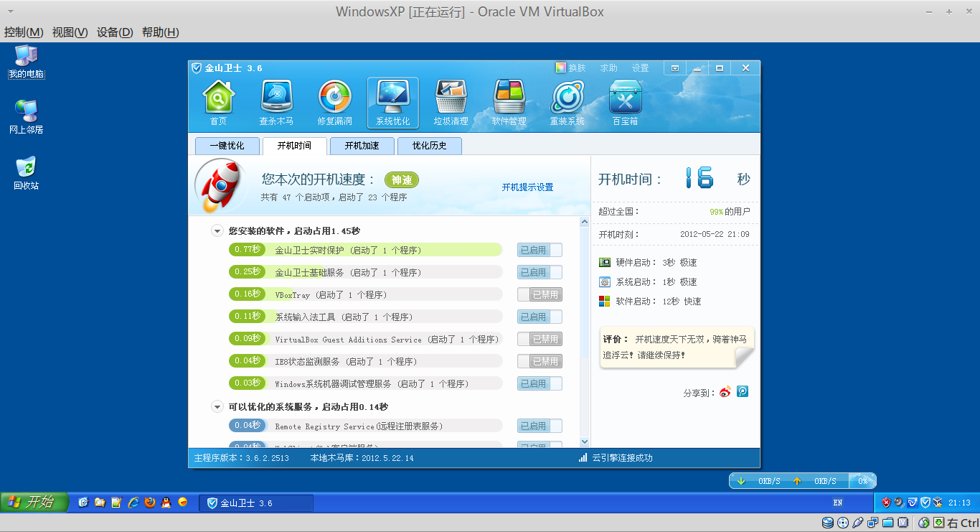The width and height of the screenshot is (980, 532).
Task: Click the 0% memory usage floating indicator
Action: point(862,481)
